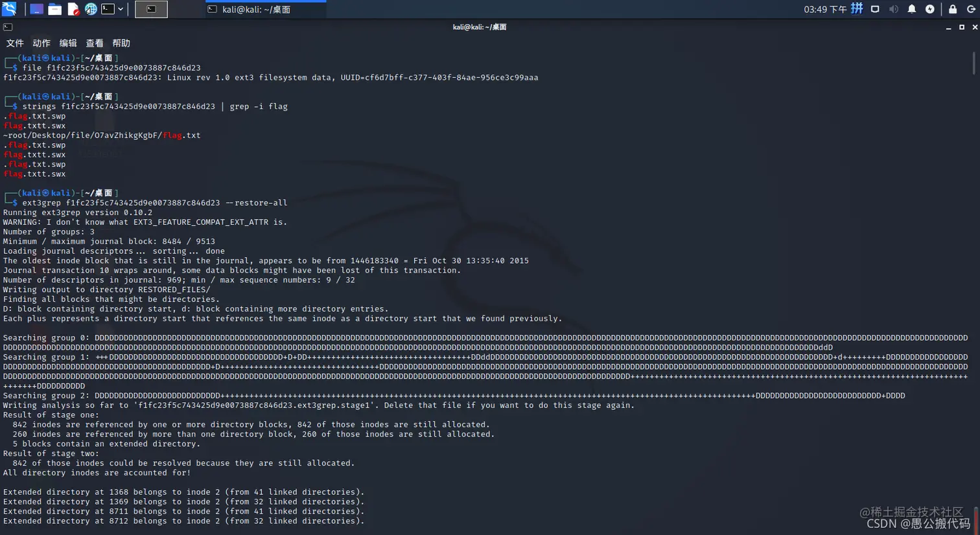Click 'Writing output to directory RESTORED_FILES/' line
The width and height of the screenshot is (980, 535).
coord(106,290)
